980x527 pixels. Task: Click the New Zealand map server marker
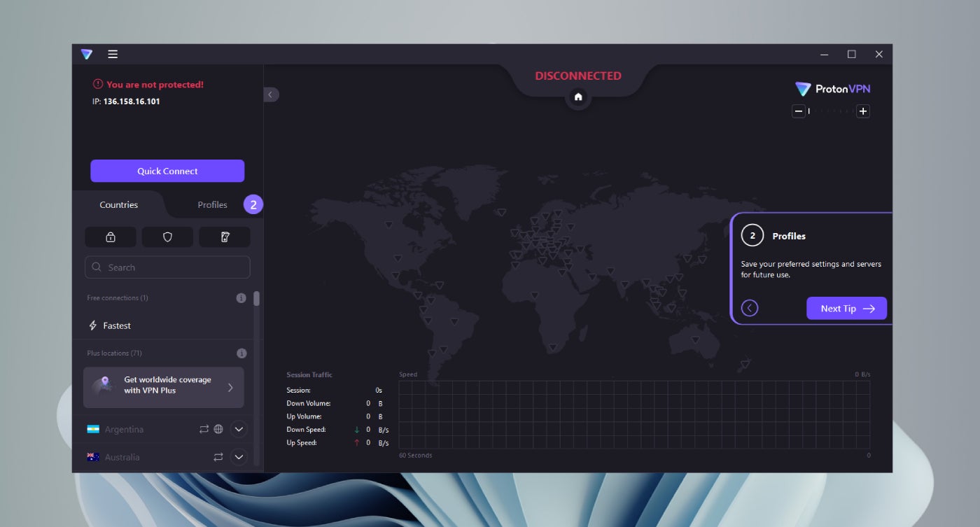pos(745,364)
